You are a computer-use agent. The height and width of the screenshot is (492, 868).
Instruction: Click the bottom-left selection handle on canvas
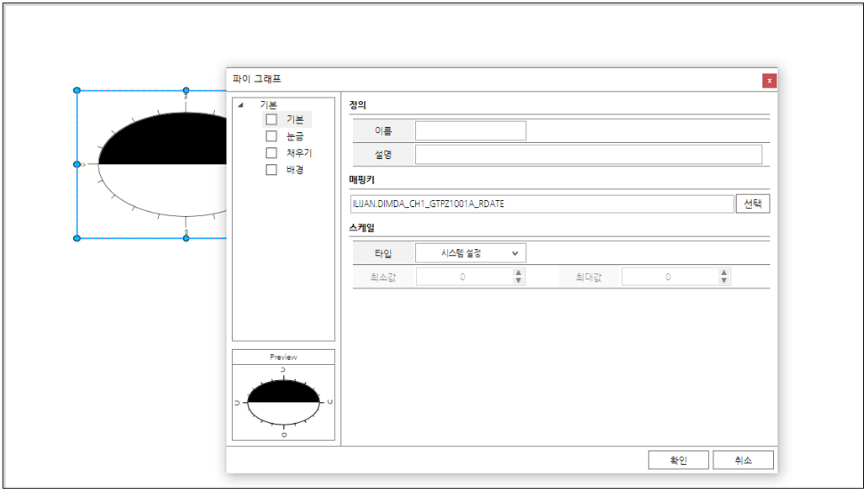pyautogui.click(x=77, y=238)
